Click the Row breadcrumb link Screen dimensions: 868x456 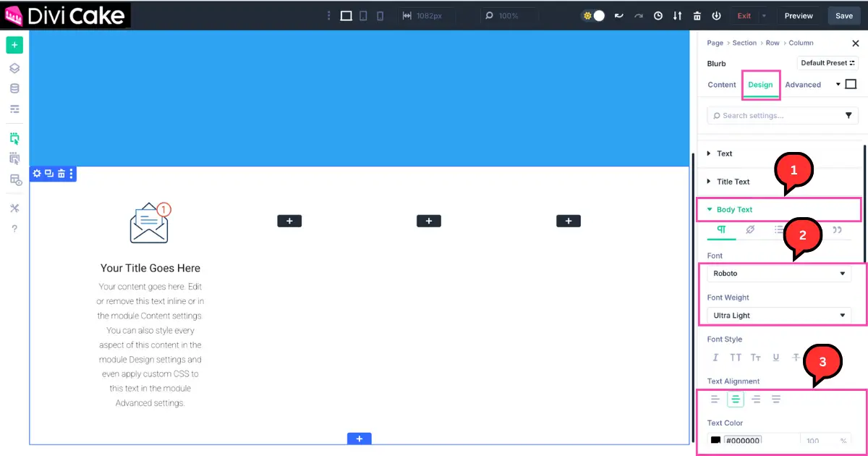pyautogui.click(x=773, y=43)
